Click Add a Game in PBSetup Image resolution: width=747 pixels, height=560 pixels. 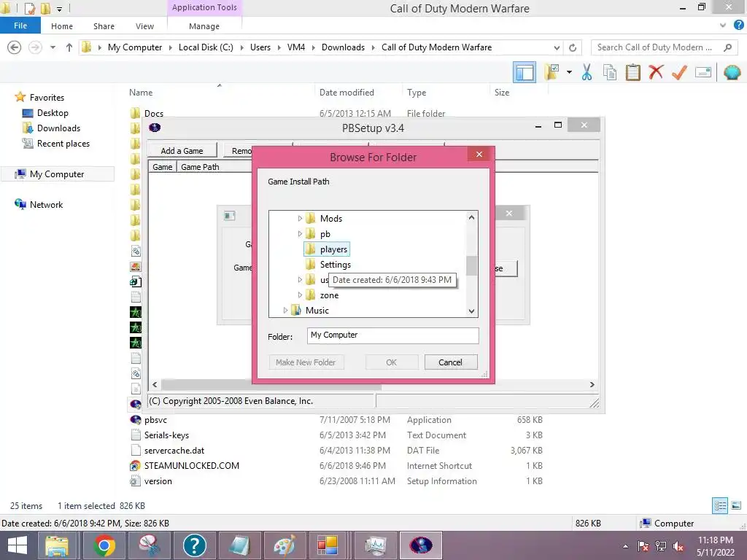click(182, 151)
